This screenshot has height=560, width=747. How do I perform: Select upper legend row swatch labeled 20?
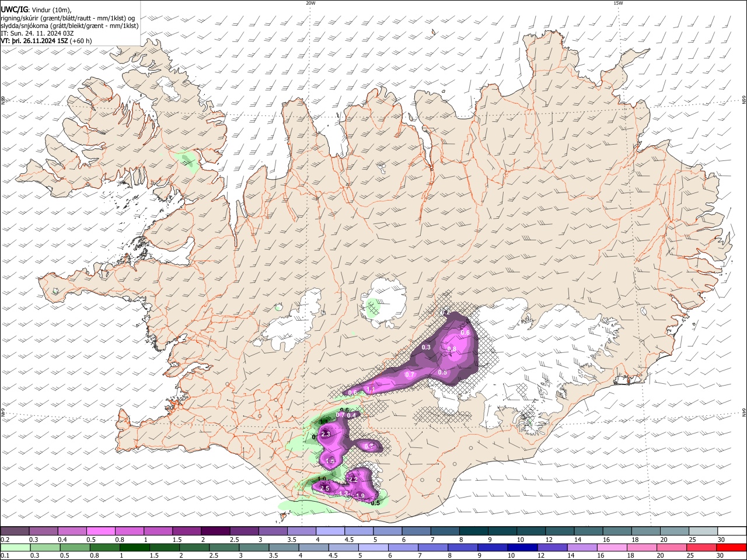click(x=675, y=531)
